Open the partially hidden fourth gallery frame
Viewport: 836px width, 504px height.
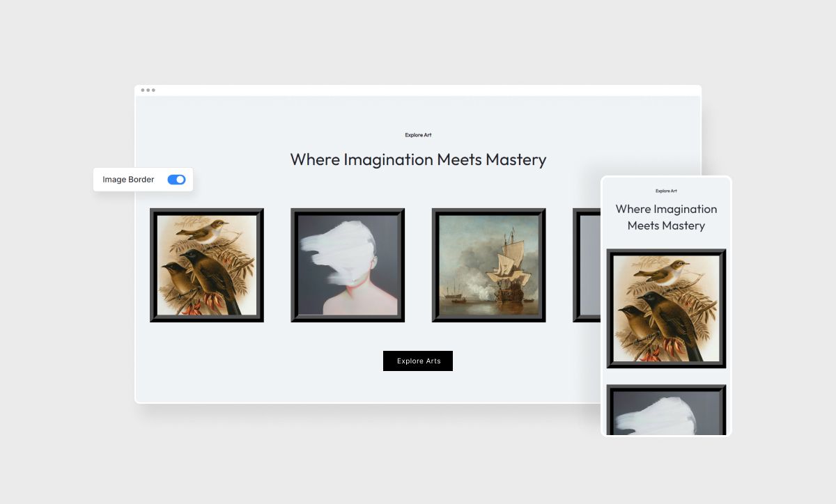coord(586,265)
